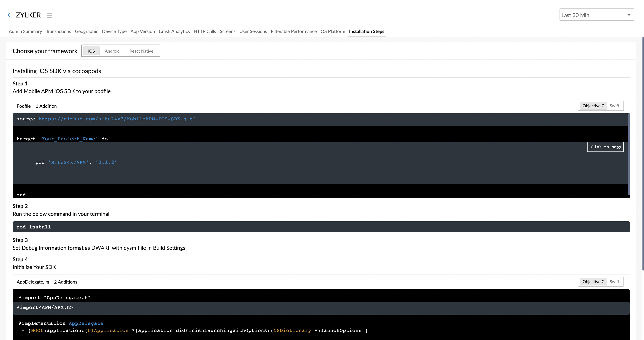Switch Podfile code to Objective C
This screenshot has height=340, width=644.
pos(593,106)
